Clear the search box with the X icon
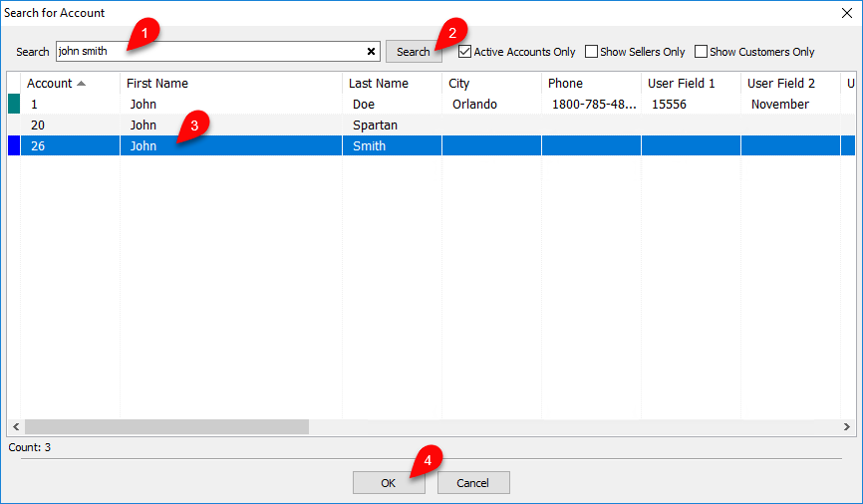 tap(371, 51)
